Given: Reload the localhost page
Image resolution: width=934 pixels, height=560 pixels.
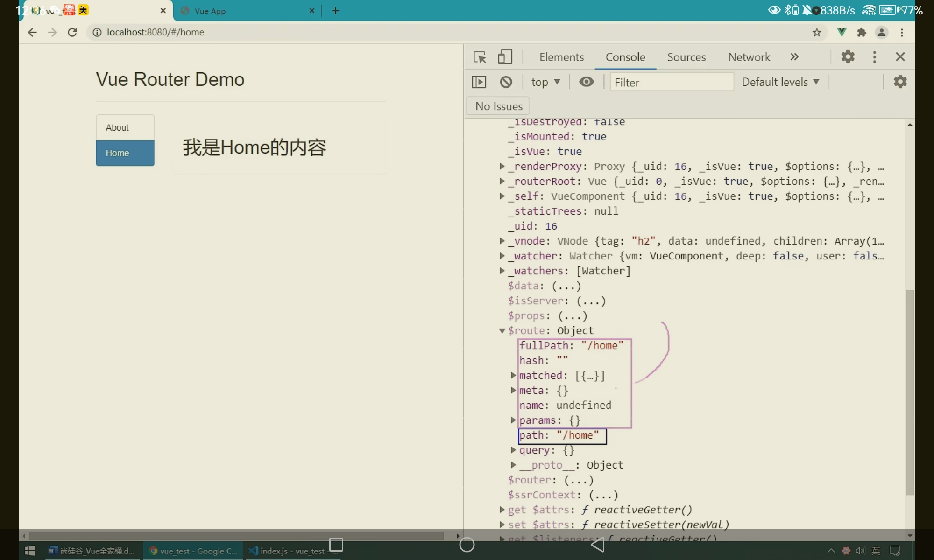Looking at the screenshot, I should [72, 32].
